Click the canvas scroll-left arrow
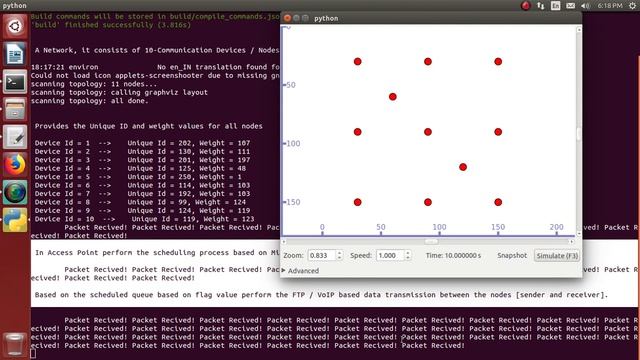640x360 pixels. point(284,242)
